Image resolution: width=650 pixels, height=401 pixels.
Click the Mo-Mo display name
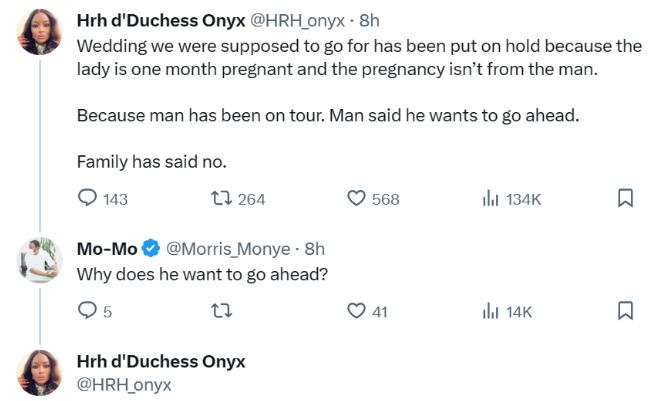click(x=107, y=248)
